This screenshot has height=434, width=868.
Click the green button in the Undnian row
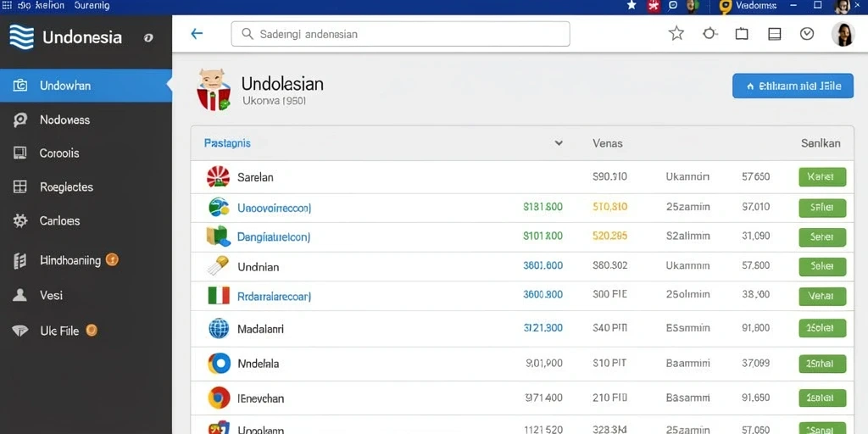pyautogui.click(x=822, y=266)
